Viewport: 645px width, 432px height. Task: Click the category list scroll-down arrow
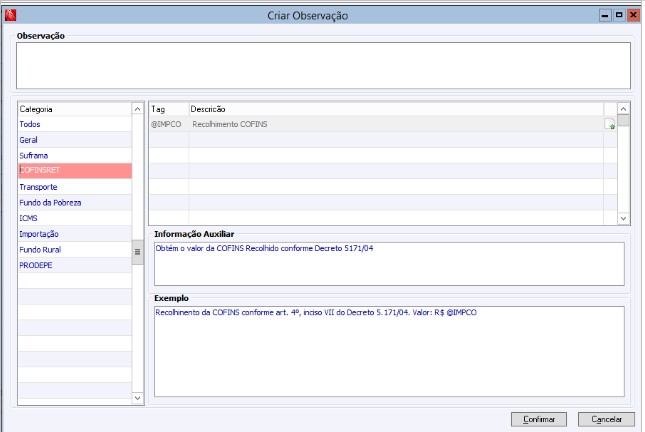[138, 398]
